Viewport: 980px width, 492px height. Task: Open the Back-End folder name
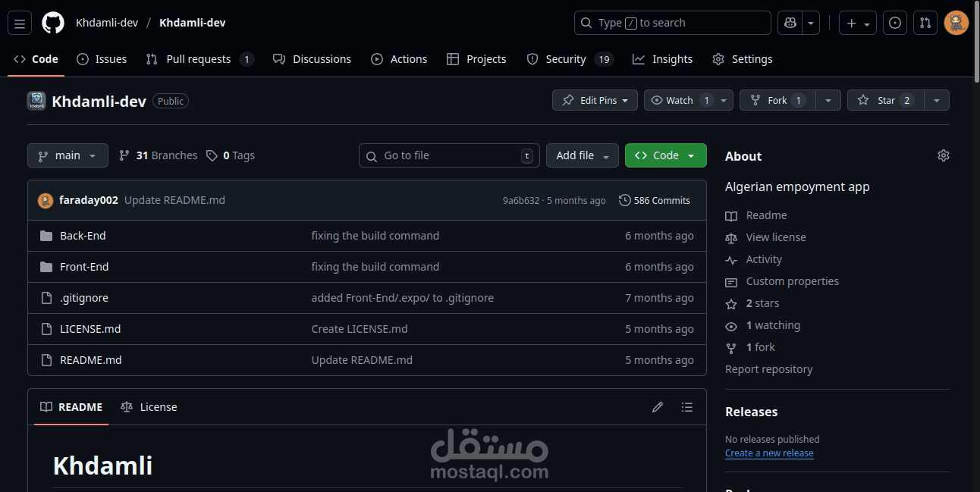[x=83, y=236]
